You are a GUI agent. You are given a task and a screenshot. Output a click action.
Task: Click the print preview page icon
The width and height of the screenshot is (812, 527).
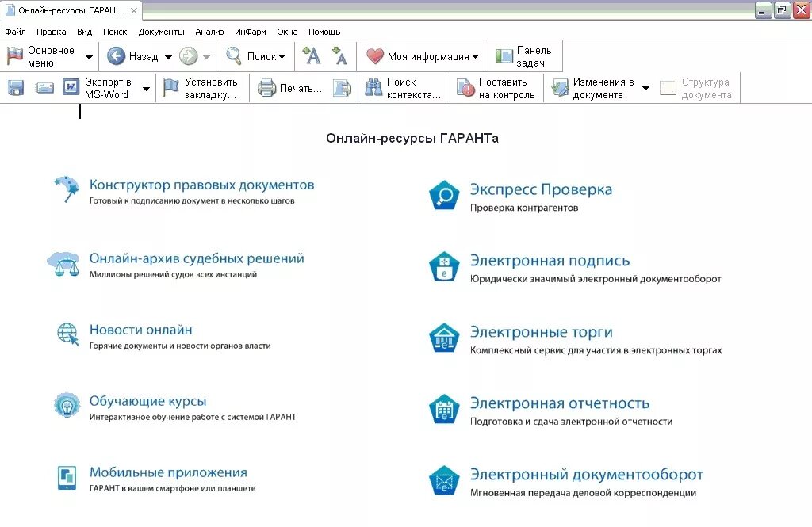(x=342, y=88)
